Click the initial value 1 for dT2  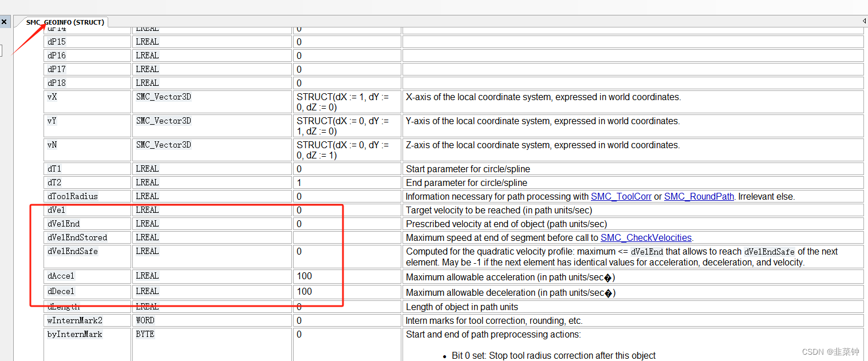tap(299, 183)
